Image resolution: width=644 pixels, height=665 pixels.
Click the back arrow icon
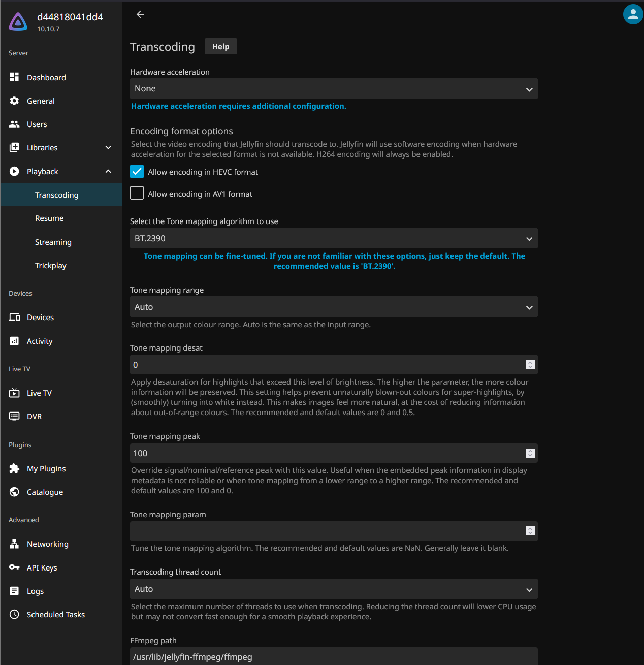[141, 14]
